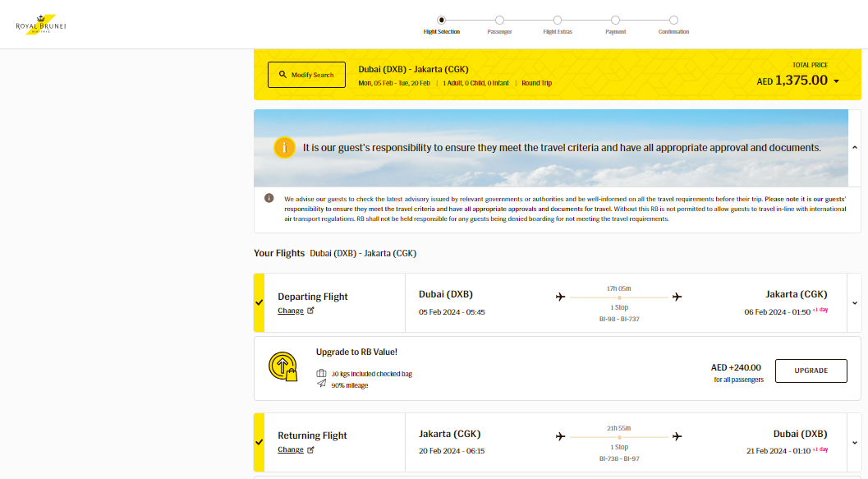Select the Flight Selection step circle
Image resolution: width=868 pixels, height=479 pixels.
[x=441, y=20]
